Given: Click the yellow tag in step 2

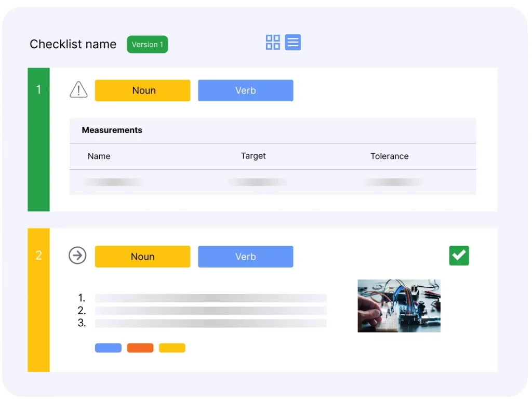Looking at the screenshot, I should pyautogui.click(x=172, y=348).
